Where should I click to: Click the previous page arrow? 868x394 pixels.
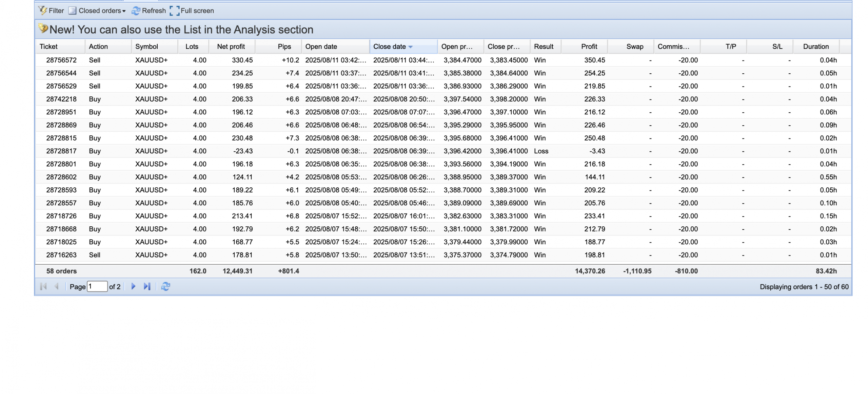(x=57, y=286)
